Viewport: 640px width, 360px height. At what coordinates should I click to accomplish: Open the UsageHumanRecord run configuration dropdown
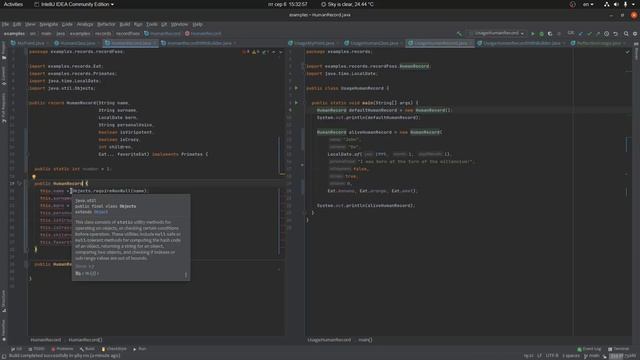[x=497, y=33]
